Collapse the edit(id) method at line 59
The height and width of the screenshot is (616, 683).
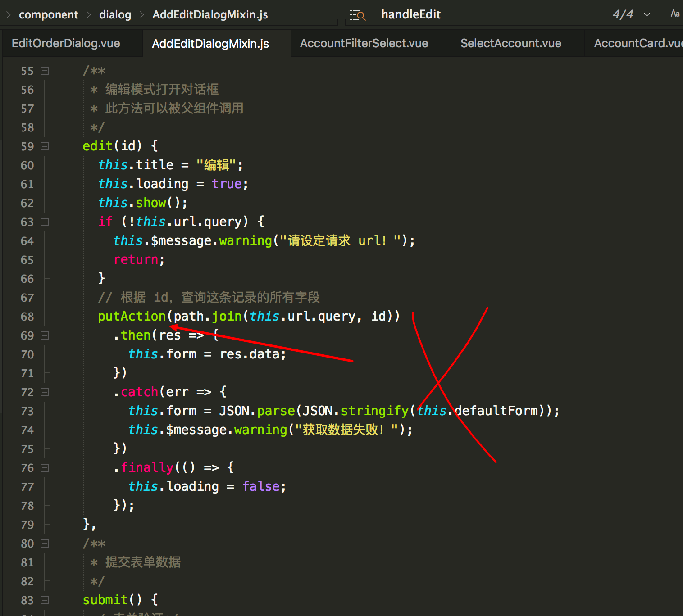click(x=45, y=146)
